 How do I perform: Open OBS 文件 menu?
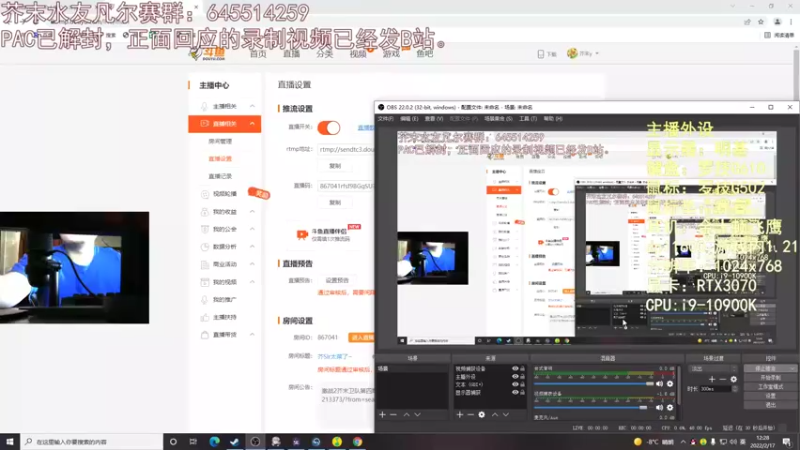[385, 119]
